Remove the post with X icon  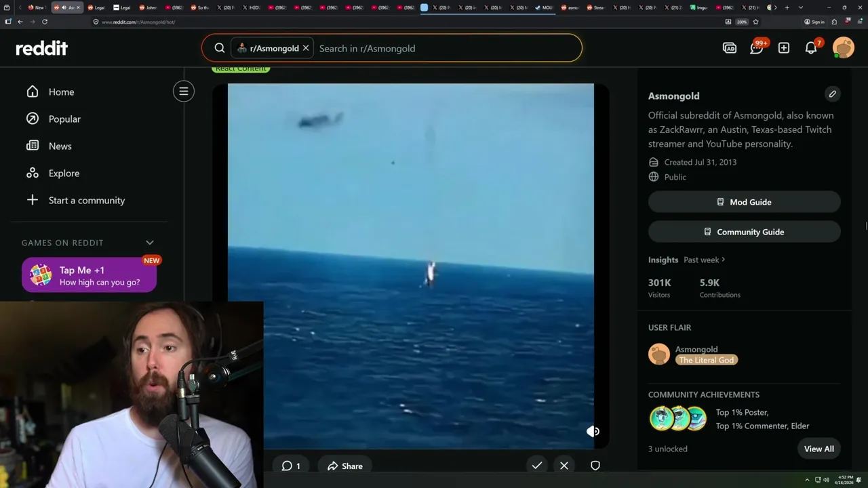564,466
